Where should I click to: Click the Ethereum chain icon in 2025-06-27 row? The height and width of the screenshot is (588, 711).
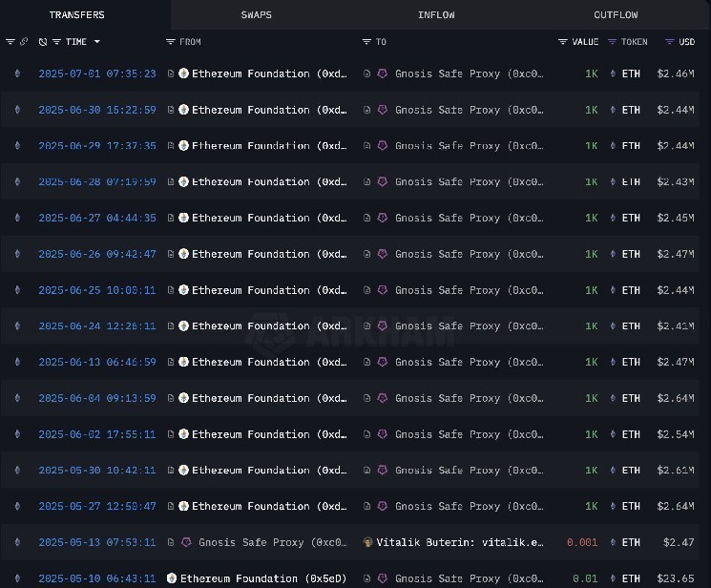(x=16, y=218)
